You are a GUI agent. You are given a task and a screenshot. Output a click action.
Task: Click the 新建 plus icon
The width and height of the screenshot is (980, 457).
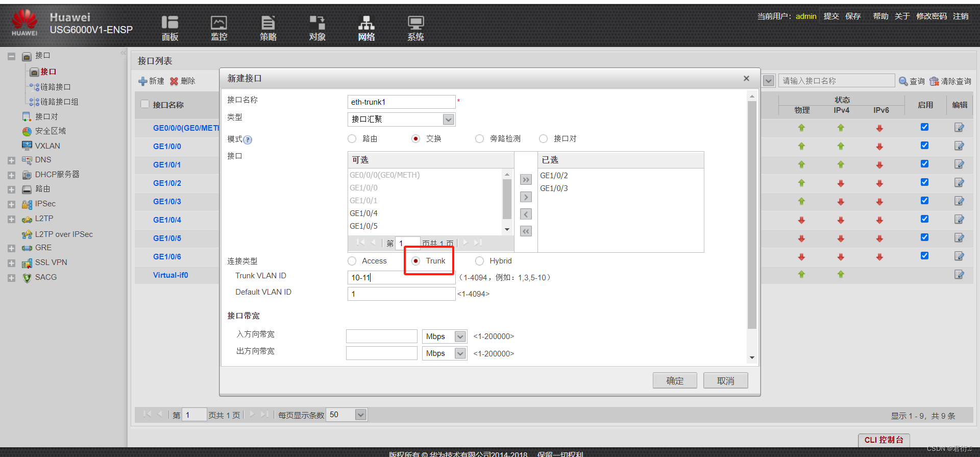[143, 81]
